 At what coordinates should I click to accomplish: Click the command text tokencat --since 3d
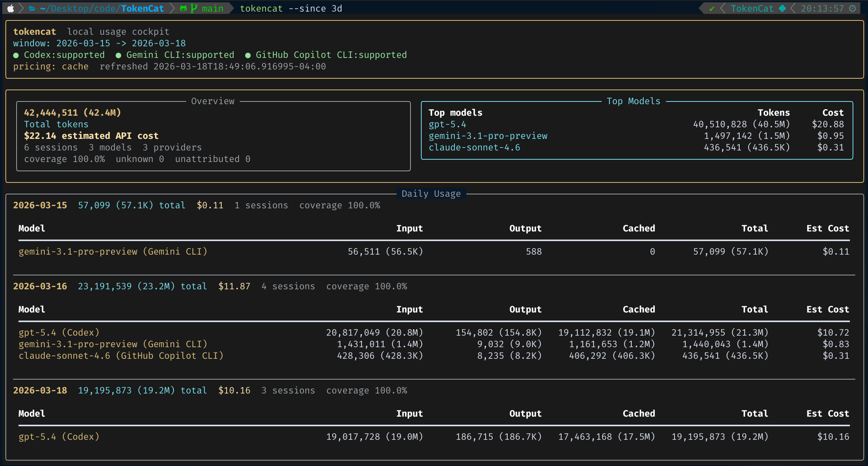(291, 8)
